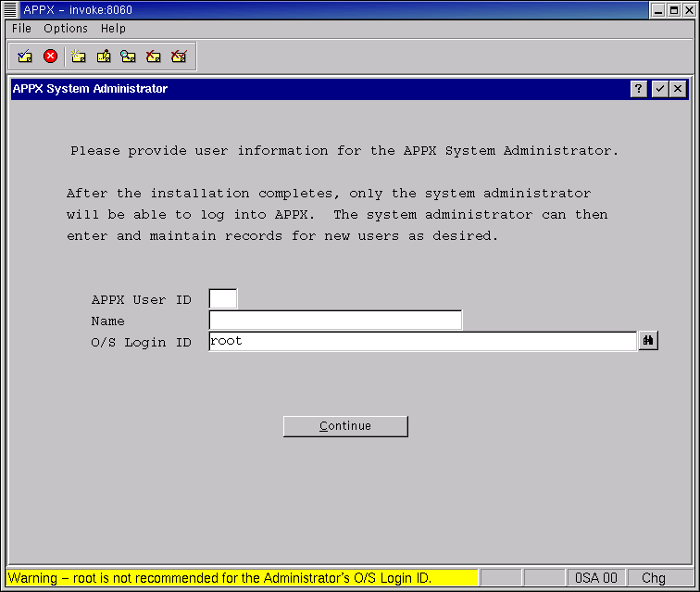This screenshot has width=700, height=592.
Task: Click the change mode pencil toolbar icon
Action: click(104, 57)
